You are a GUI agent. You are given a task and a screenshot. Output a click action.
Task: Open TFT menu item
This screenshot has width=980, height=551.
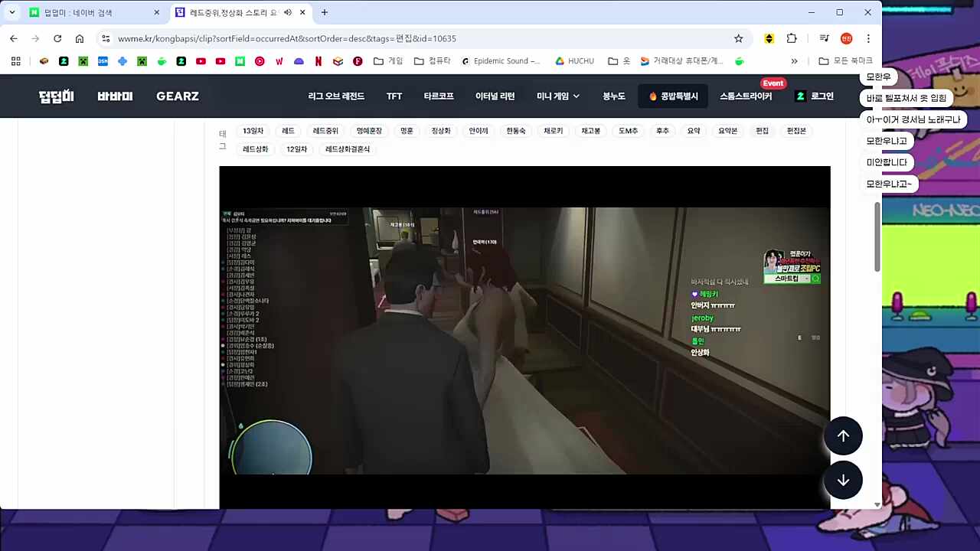pyautogui.click(x=394, y=96)
